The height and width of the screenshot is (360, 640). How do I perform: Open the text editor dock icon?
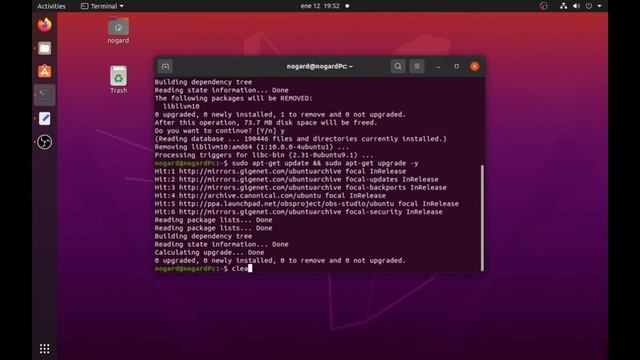tap(44, 119)
